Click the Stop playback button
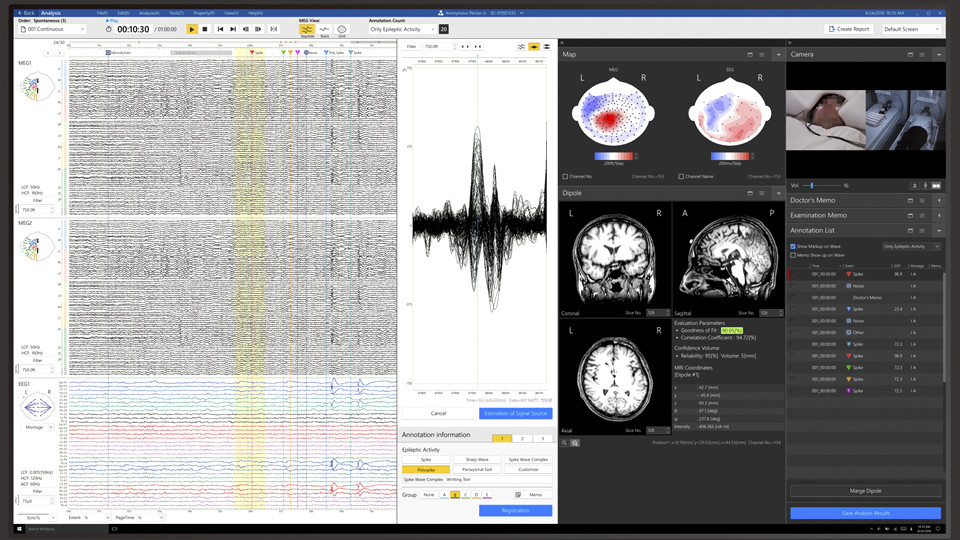 pos(205,29)
